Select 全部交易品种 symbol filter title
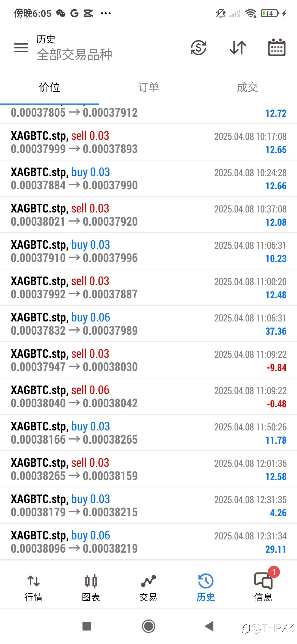This screenshot has height=644, width=297. coord(74,54)
